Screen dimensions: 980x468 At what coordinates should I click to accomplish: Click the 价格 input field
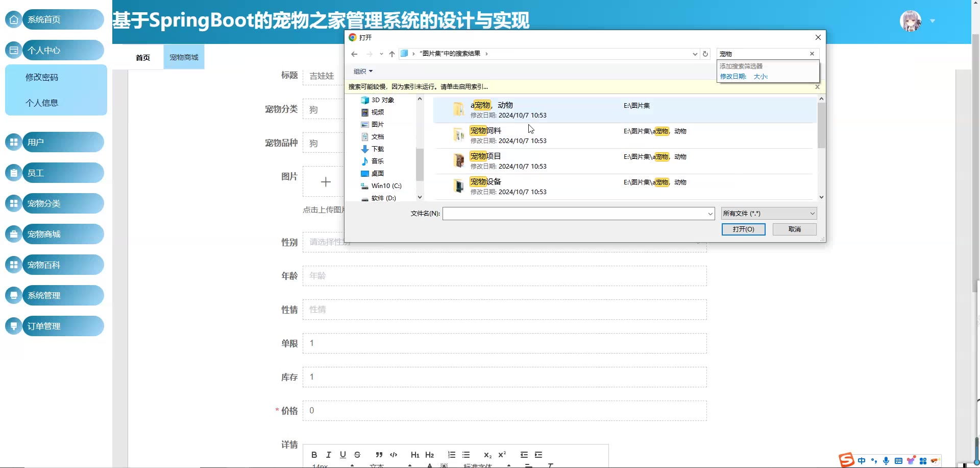point(504,411)
